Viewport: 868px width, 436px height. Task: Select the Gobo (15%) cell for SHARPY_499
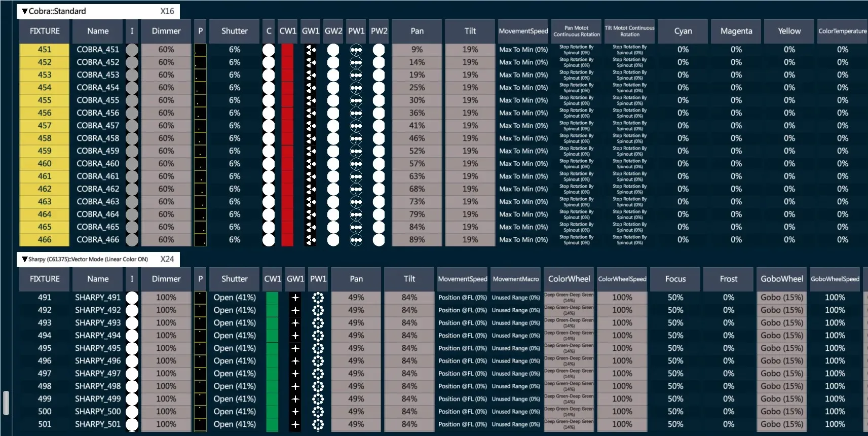tap(782, 399)
